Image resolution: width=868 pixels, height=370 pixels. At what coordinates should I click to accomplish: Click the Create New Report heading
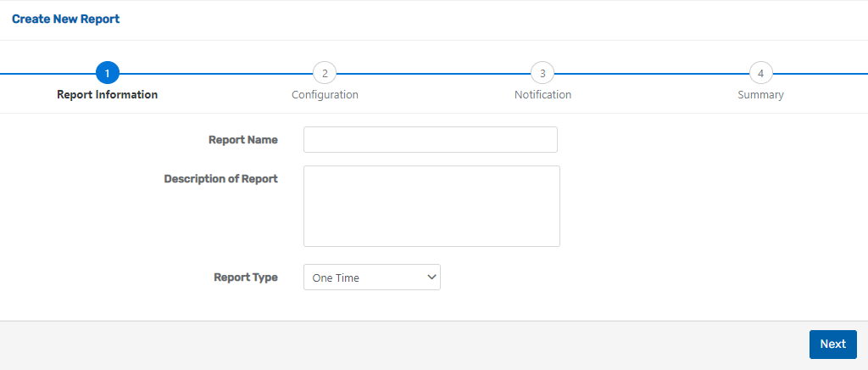click(66, 20)
